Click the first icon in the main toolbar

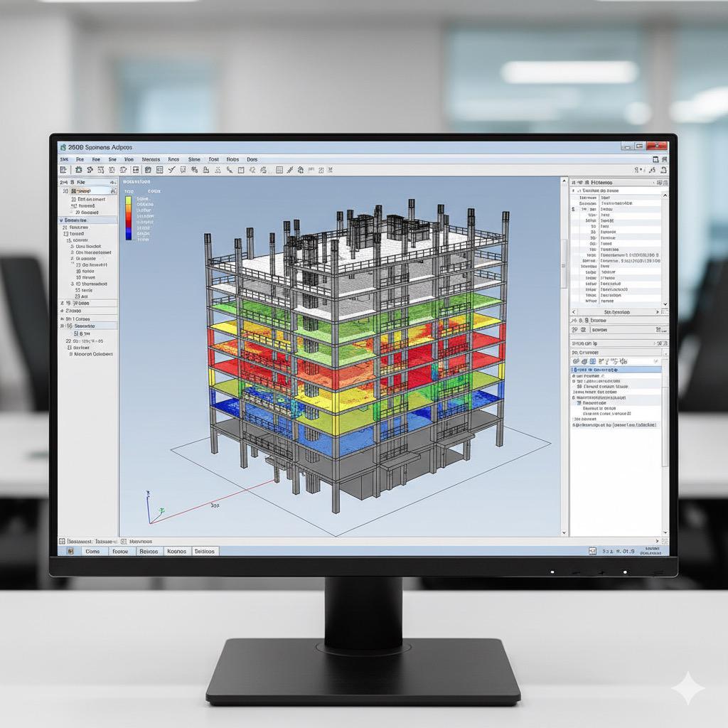click(63, 170)
